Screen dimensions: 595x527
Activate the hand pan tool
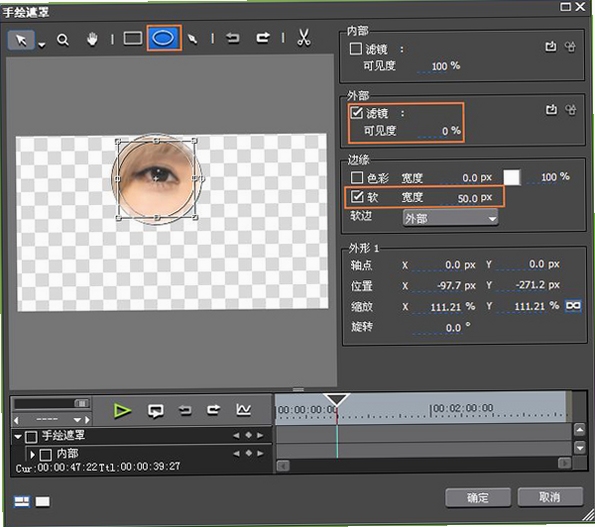92,39
